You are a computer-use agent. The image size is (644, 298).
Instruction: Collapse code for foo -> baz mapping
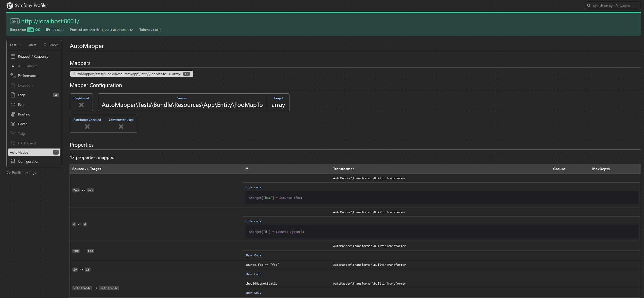click(x=253, y=187)
